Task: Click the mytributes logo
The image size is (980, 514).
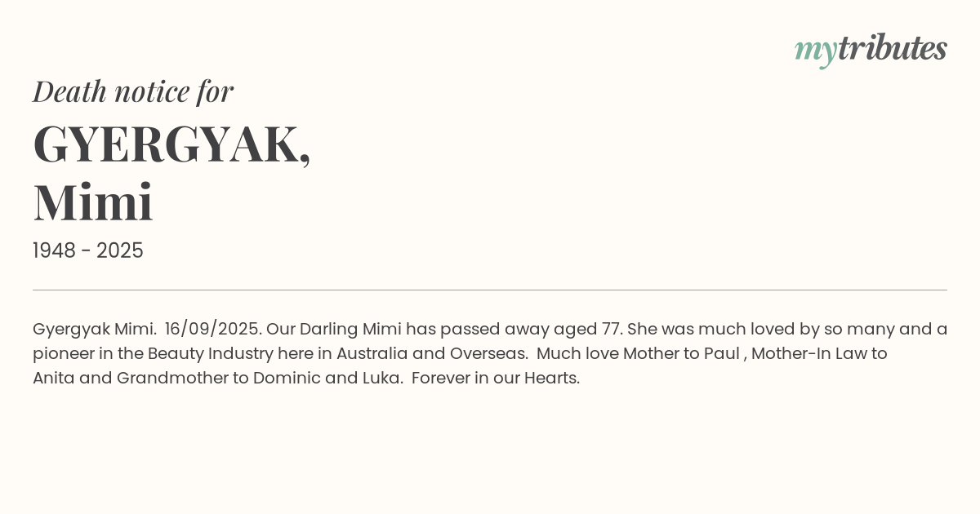Action: pyautogui.click(x=870, y=50)
